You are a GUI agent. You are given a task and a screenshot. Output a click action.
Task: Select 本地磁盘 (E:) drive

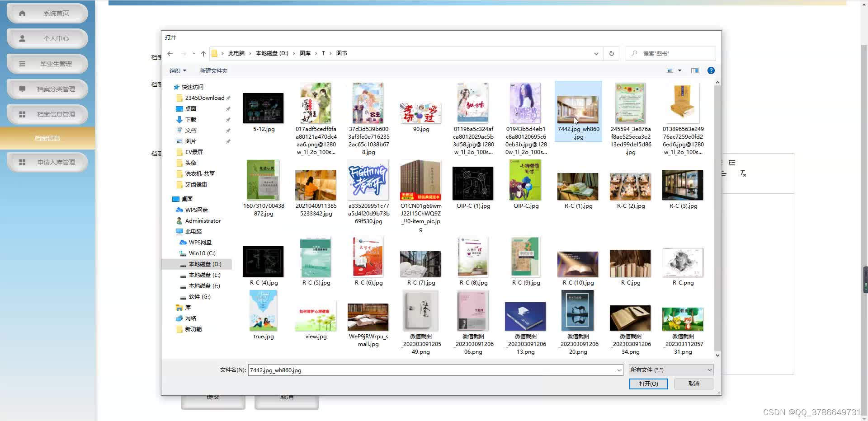204,275
